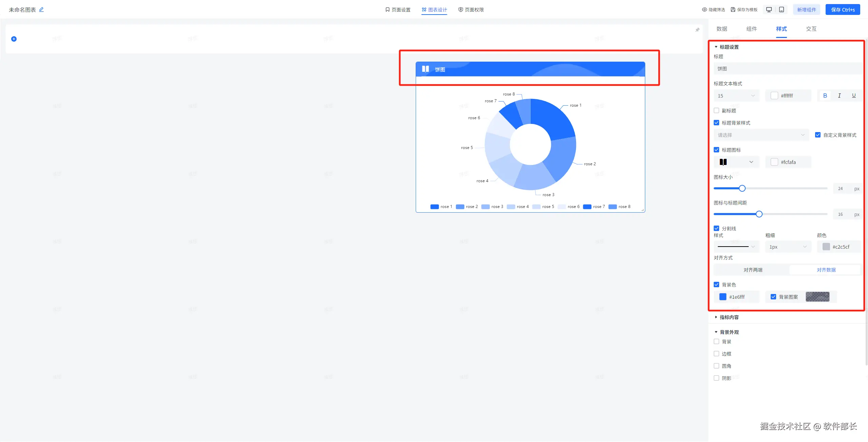Open the #1e6fff background color swatch
The width and height of the screenshot is (868, 442).
[723, 297]
